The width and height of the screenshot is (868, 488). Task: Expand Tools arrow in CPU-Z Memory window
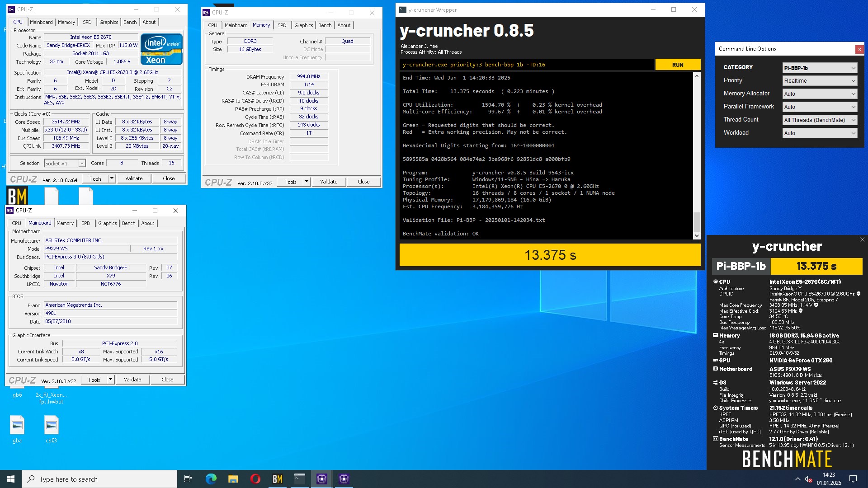(307, 182)
